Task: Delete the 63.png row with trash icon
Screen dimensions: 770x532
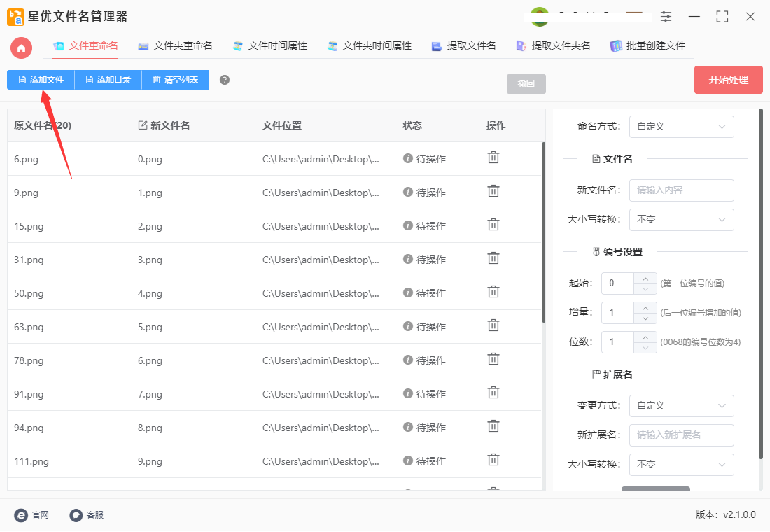Action: 493,325
